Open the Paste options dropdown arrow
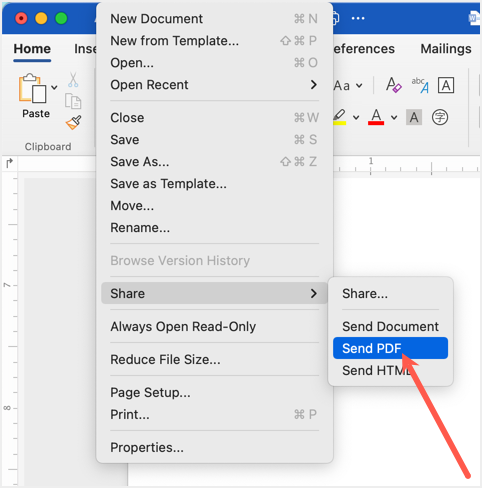This screenshot has width=482, height=488. tap(54, 88)
